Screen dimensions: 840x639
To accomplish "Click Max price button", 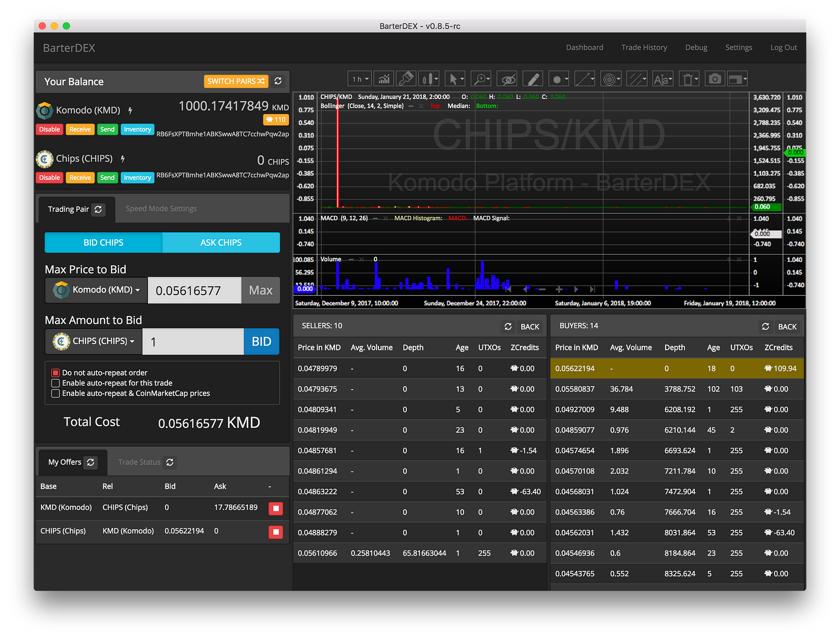I will coord(260,290).
